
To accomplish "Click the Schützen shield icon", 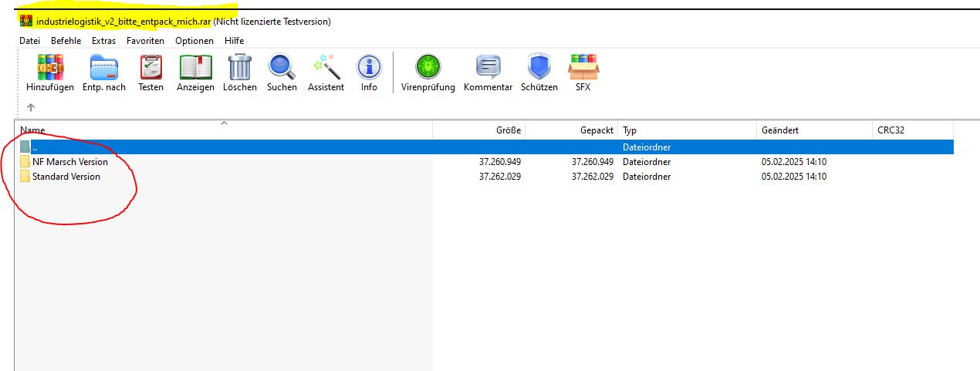I will (x=539, y=67).
